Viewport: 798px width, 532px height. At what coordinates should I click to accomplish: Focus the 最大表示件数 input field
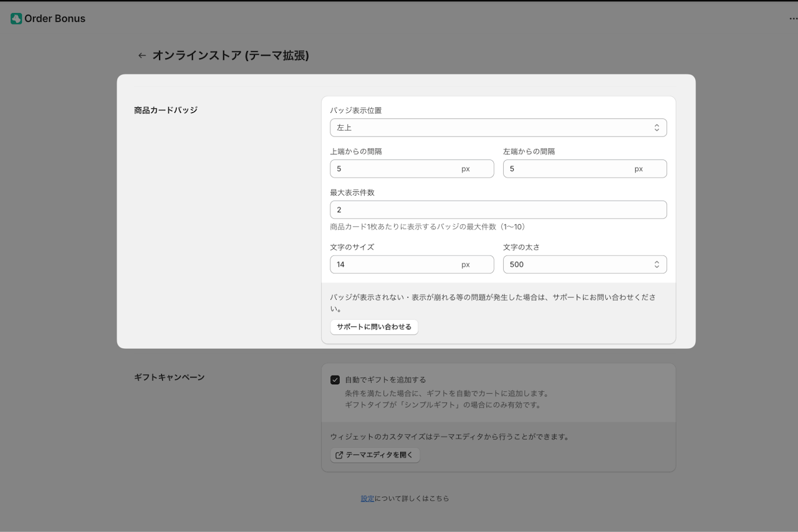click(x=498, y=210)
